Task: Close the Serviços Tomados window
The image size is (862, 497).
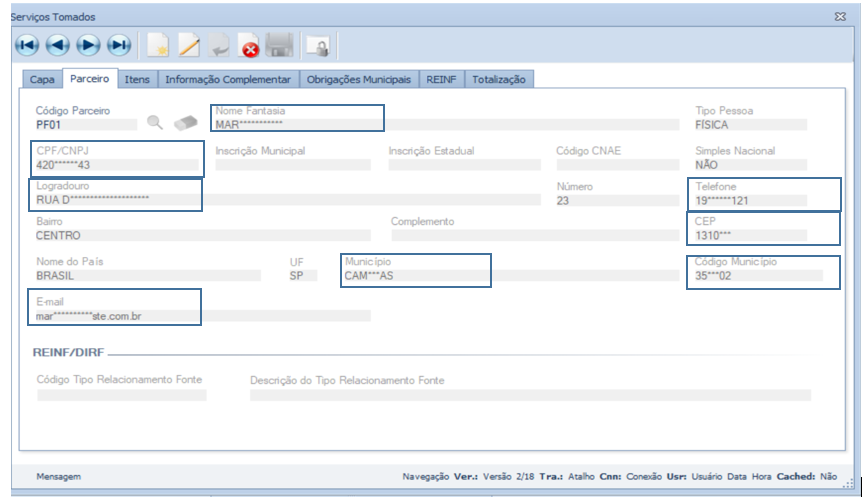Action: pos(840,16)
